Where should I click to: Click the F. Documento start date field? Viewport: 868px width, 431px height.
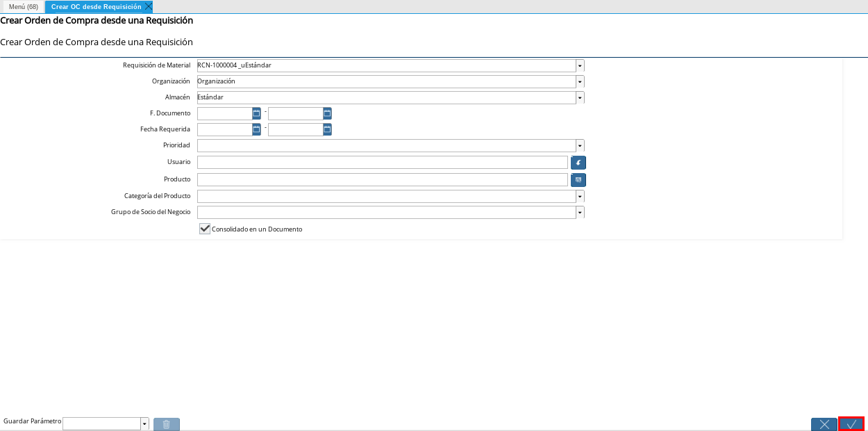(224, 113)
